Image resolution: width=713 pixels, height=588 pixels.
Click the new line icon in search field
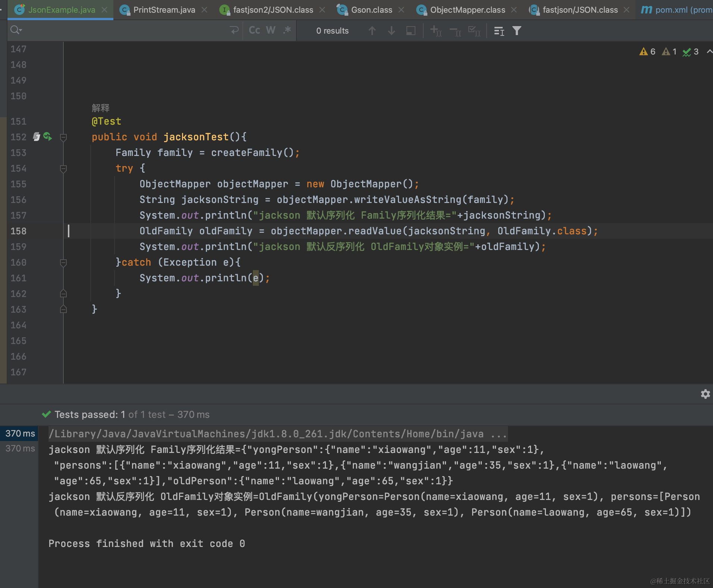234,30
